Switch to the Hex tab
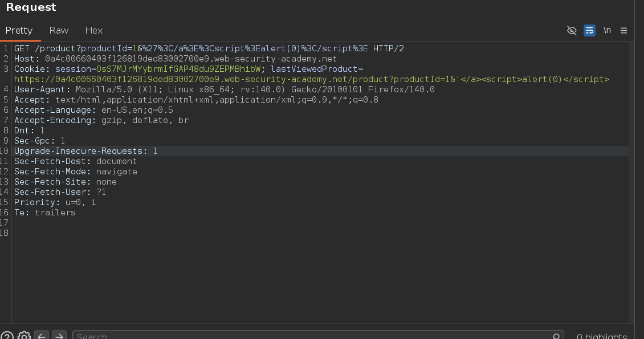The width and height of the screenshot is (644, 339). click(93, 30)
